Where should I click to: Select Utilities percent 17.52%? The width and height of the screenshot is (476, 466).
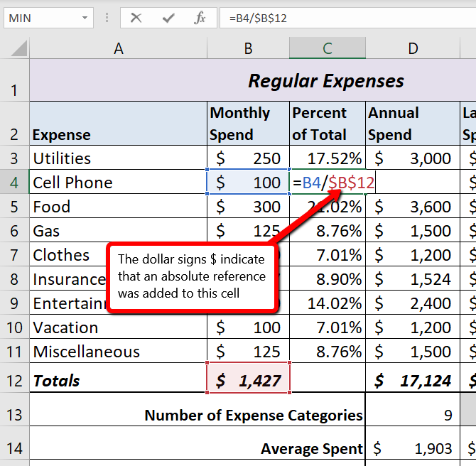pos(328,158)
